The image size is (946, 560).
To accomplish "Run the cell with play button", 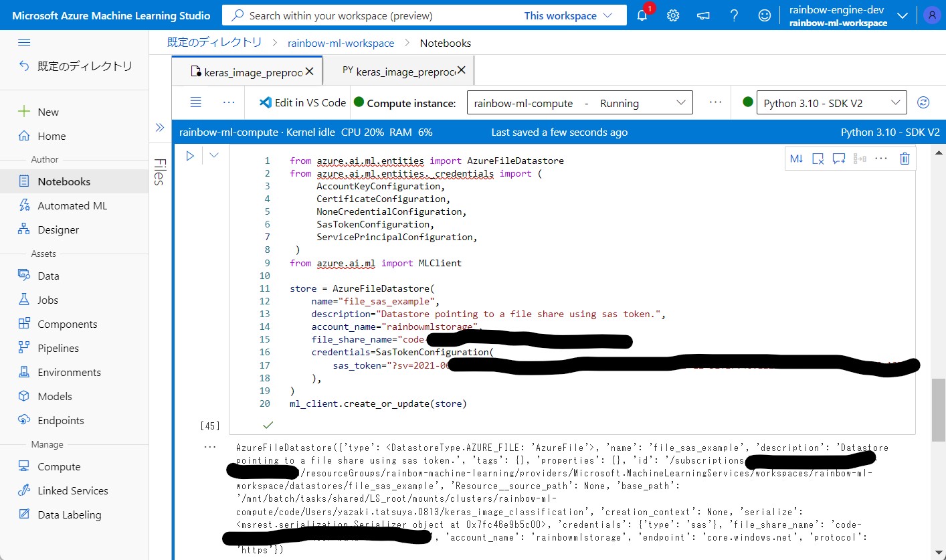I will tap(190, 155).
